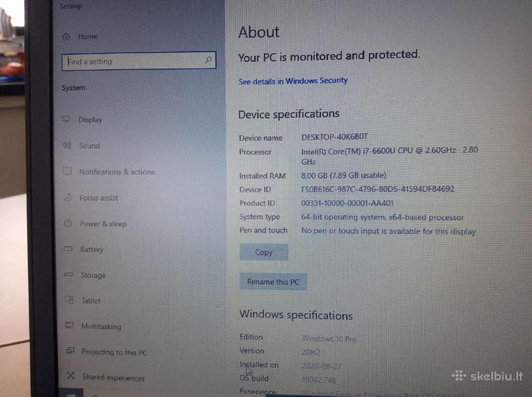Click the Device ID label

click(x=255, y=189)
